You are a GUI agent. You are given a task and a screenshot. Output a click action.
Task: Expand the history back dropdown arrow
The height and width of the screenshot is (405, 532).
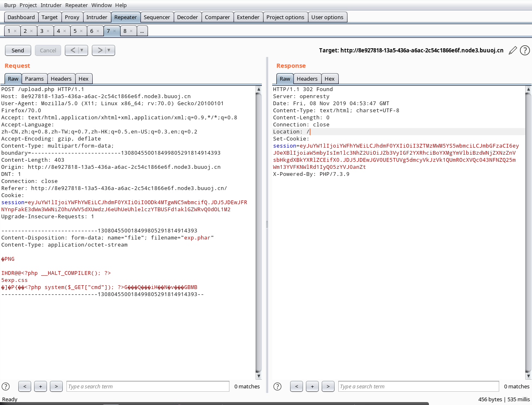pos(82,50)
